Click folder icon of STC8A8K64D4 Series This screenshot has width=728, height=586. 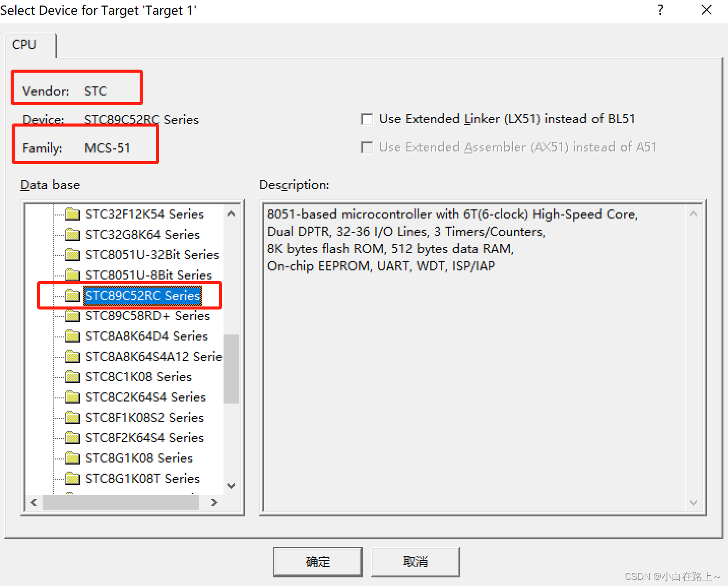point(73,336)
